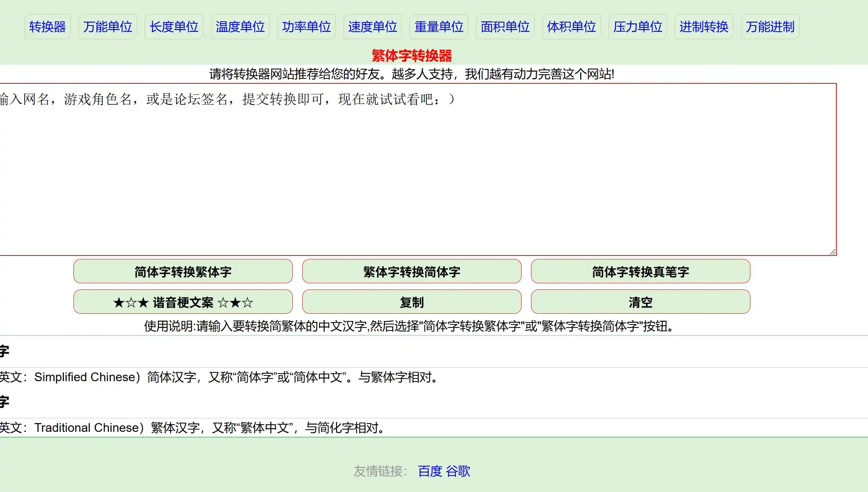Open 重量单位 converter

[x=439, y=27]
